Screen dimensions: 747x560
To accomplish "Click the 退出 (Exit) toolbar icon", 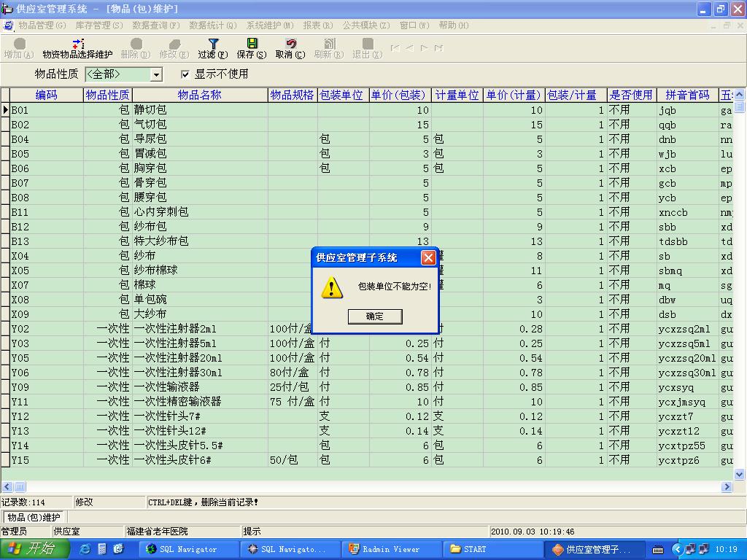I will click(368, 49).
